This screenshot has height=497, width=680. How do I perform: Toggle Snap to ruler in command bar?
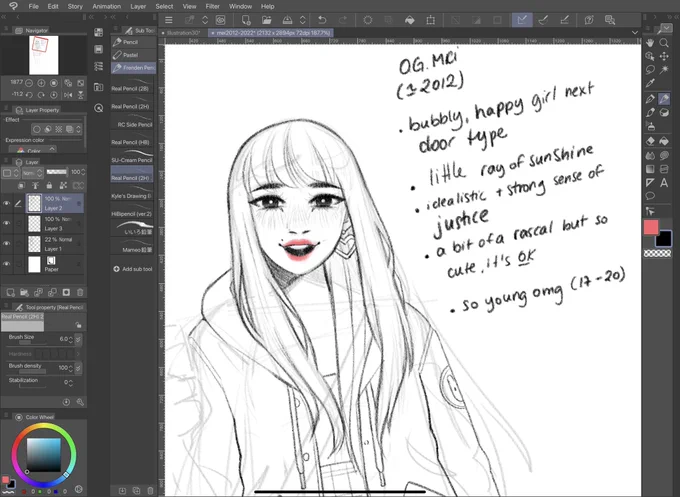coord(522,20)
